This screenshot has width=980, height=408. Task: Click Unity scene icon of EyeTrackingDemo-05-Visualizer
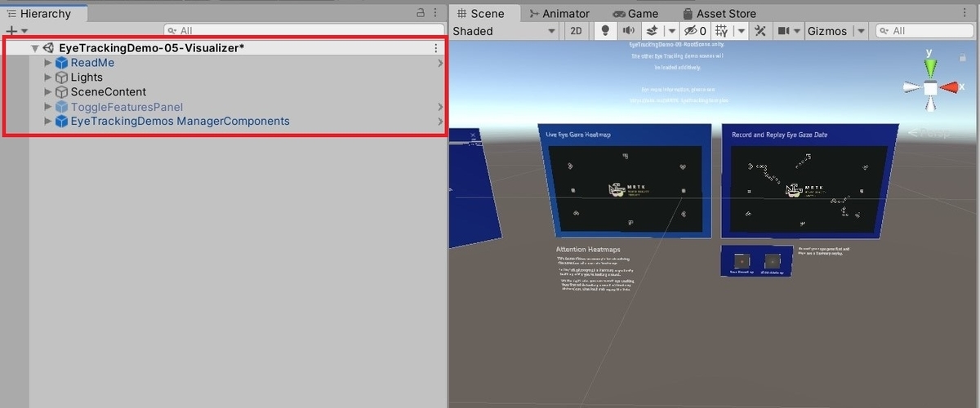(48, 48)
